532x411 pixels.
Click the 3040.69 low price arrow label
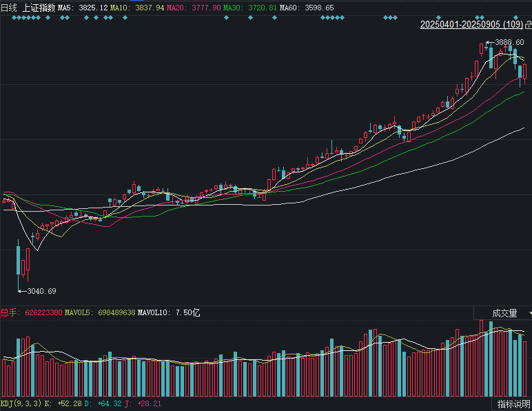(x=37, y=291)
